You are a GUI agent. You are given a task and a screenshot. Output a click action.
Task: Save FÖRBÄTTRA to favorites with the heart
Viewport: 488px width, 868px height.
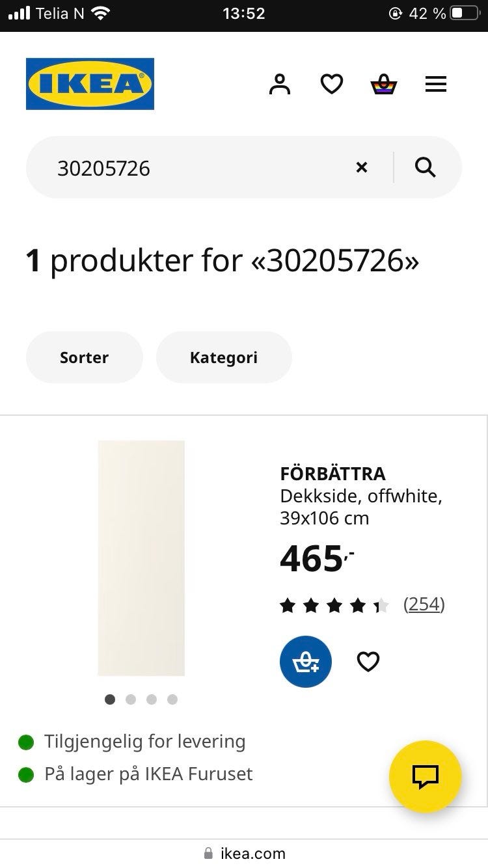point(368,662)
